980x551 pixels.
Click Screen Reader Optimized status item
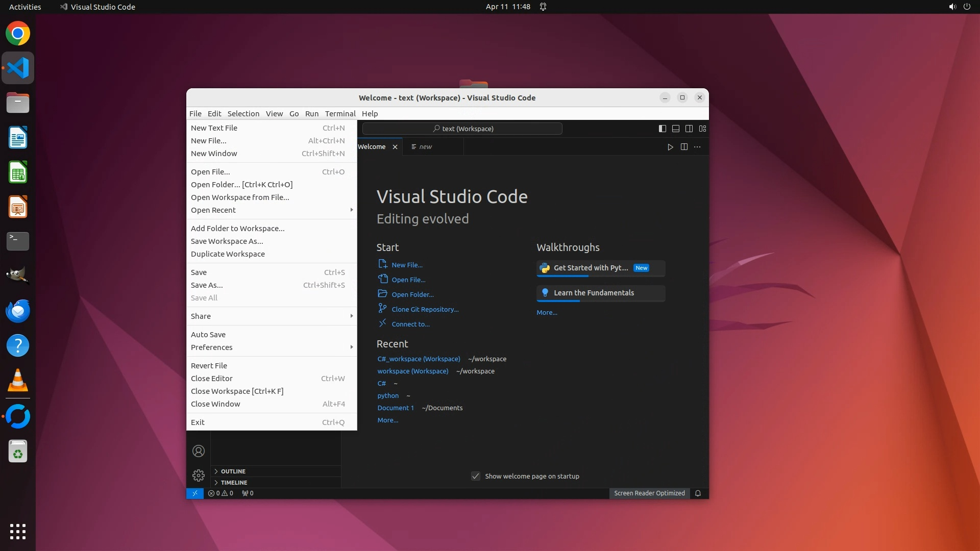pos(649,493)
